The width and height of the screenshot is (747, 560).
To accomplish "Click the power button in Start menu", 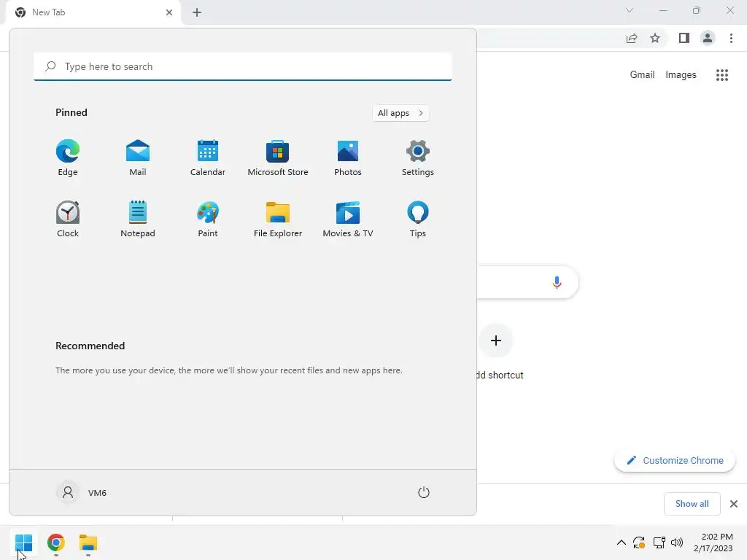I will [x=424, y=492].
